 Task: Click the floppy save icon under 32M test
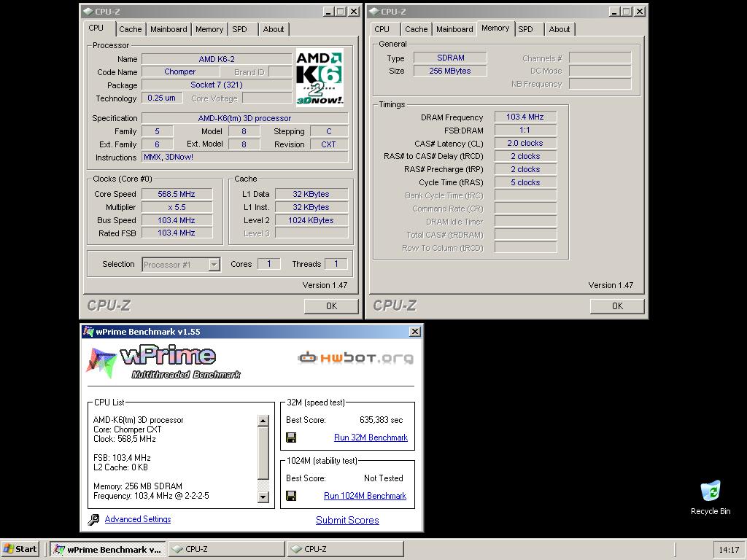tap(291, 437)
